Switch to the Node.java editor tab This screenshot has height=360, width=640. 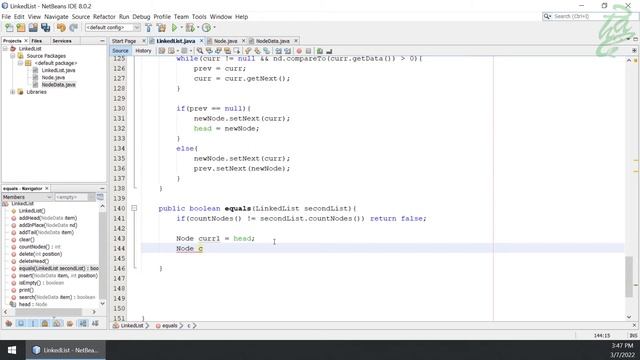coord(225,41)
